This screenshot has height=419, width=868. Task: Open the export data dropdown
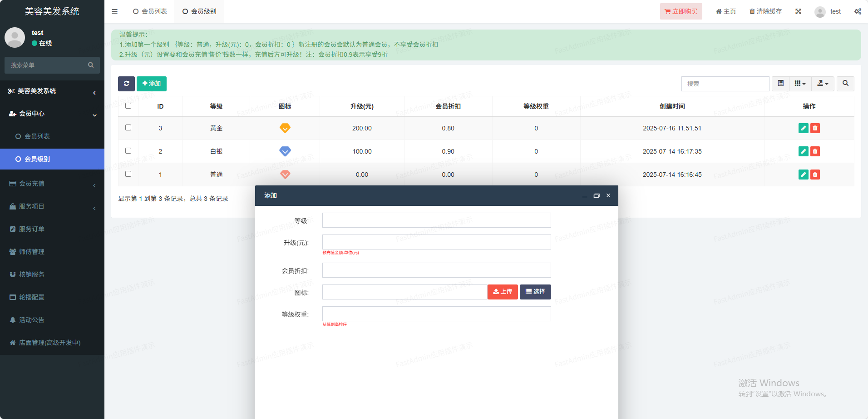[823, 84]
